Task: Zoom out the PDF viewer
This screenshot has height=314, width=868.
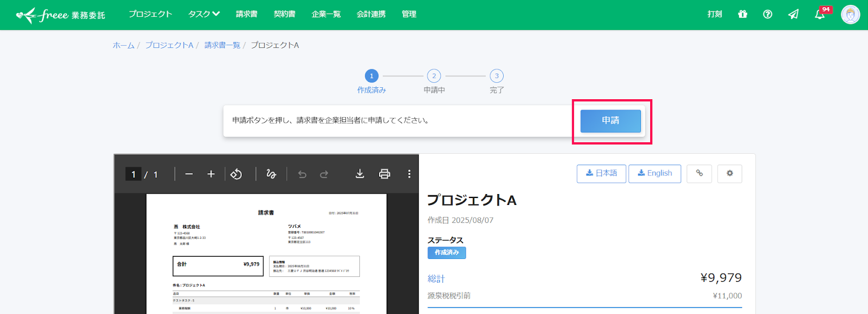Action: pos(189,174)
